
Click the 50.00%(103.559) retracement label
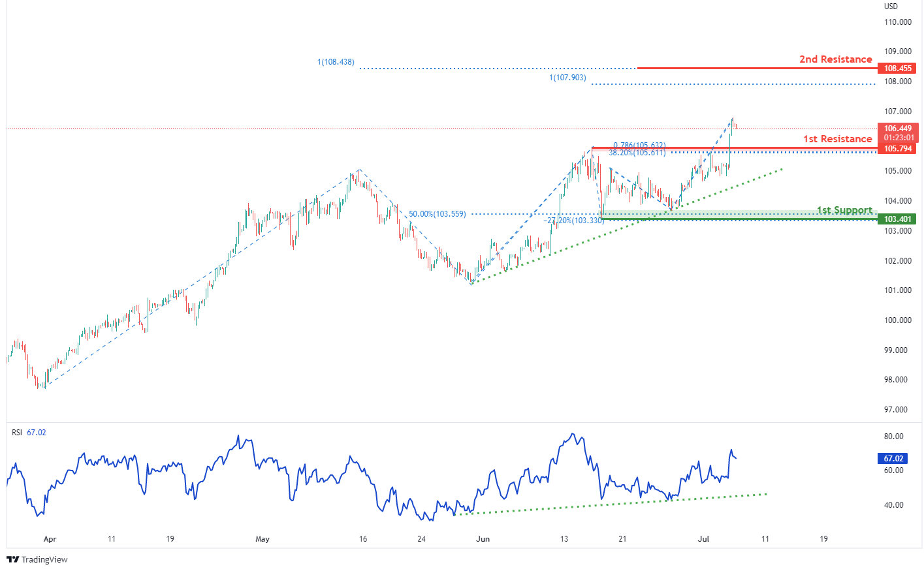click(x=437, y=214)
